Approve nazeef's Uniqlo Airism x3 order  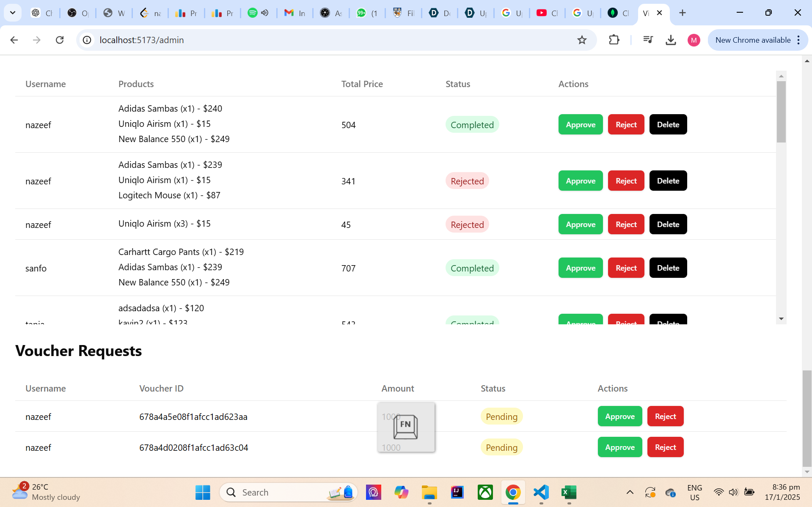point(581,224)
